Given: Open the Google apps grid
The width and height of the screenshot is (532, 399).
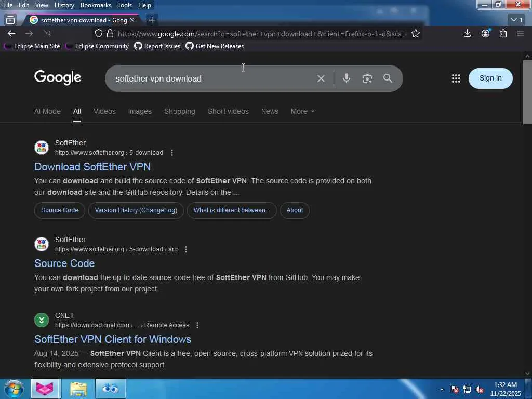Looking at the screenshot, I should tap(456, 78).
